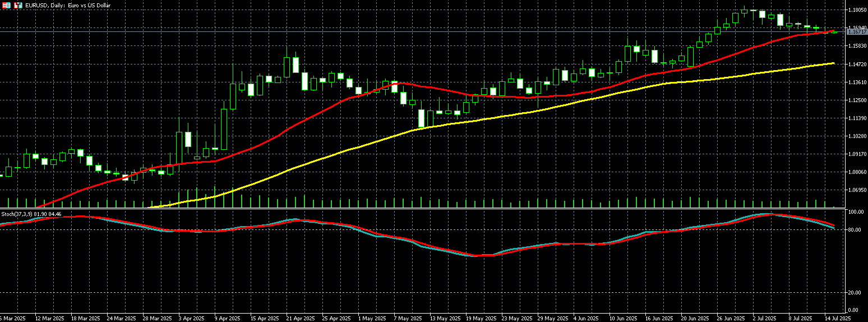868x322 pixels.
Task: Click the 1.18050 price scale label
Action: (x=857, y=10)
